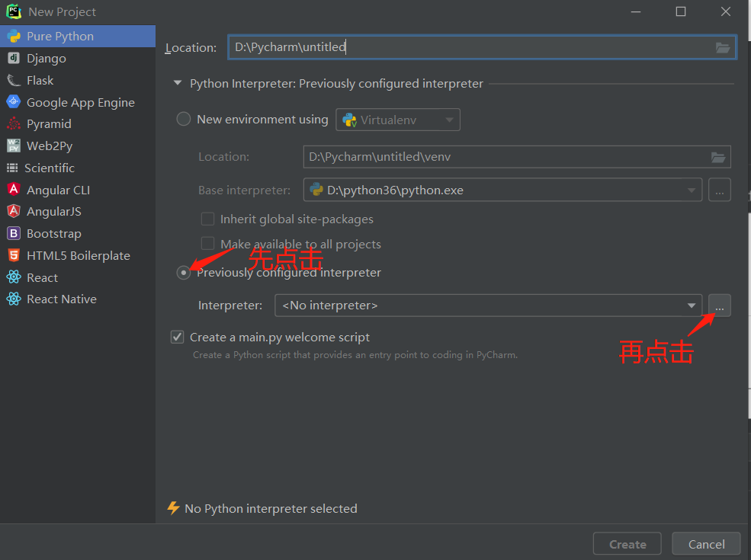Browse for project location folder icon
Screen dimensions: 751x560
click(722, 47)
